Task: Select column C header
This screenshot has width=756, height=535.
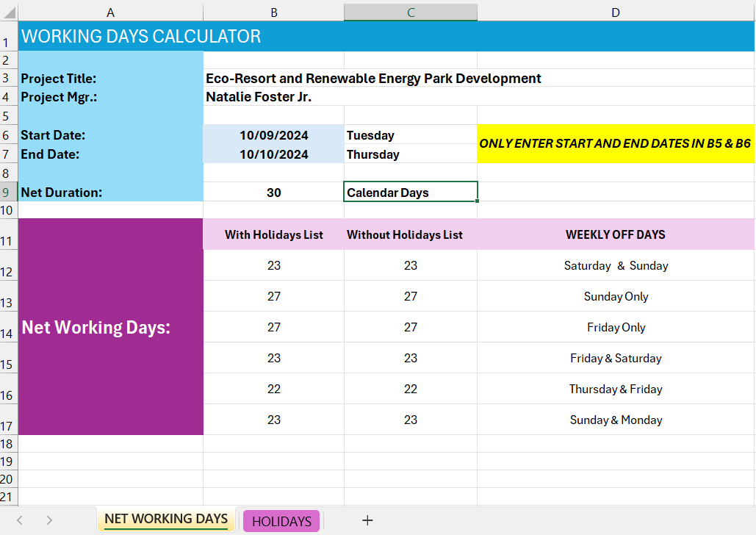Action: coord(411,12)
